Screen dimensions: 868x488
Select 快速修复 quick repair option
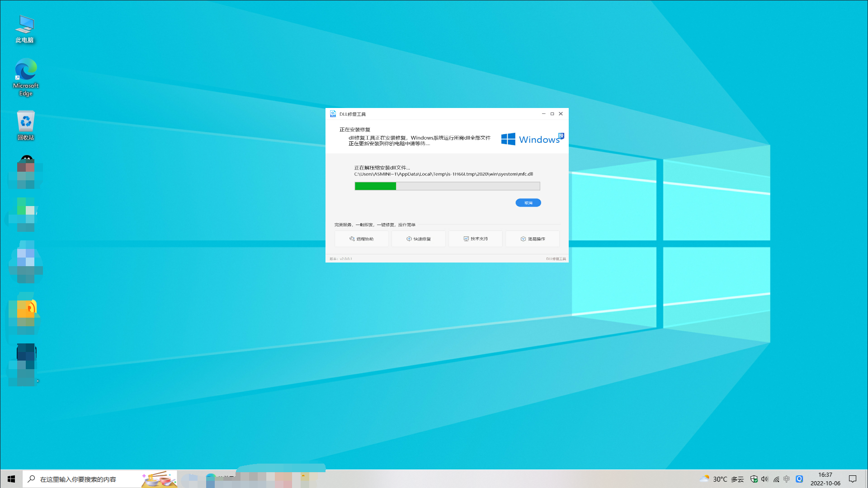(x=418, y=239)
